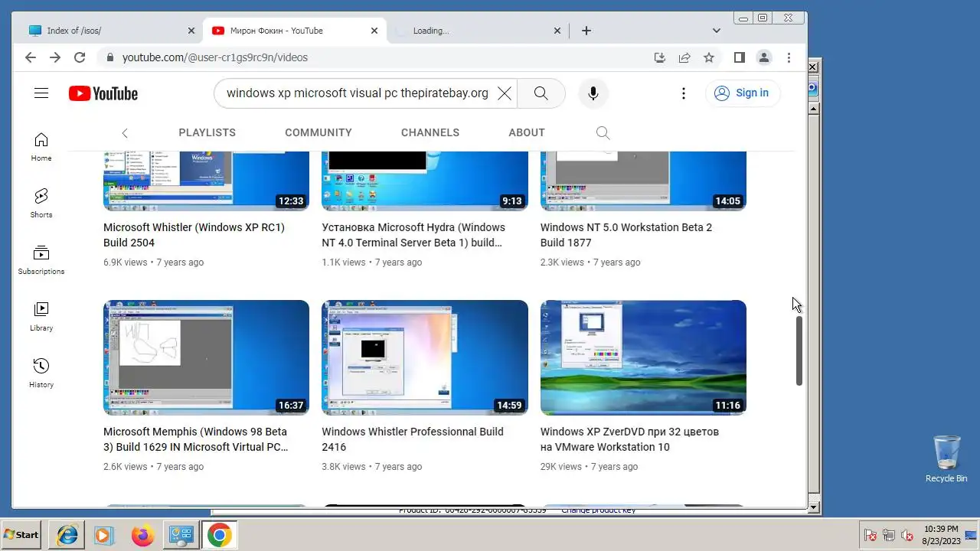Open Subscriptions in the YouTube sidebar
980x551 pixels.
(41, 259)
